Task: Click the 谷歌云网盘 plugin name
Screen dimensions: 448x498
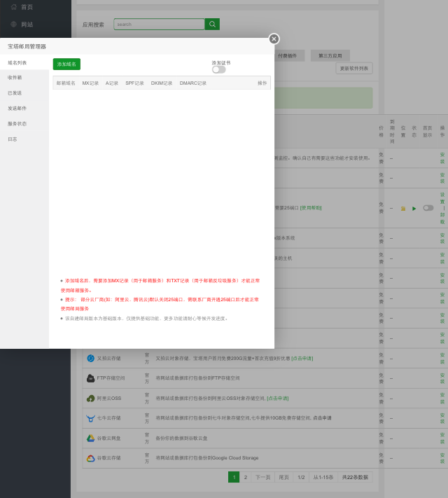Action: 108,438
